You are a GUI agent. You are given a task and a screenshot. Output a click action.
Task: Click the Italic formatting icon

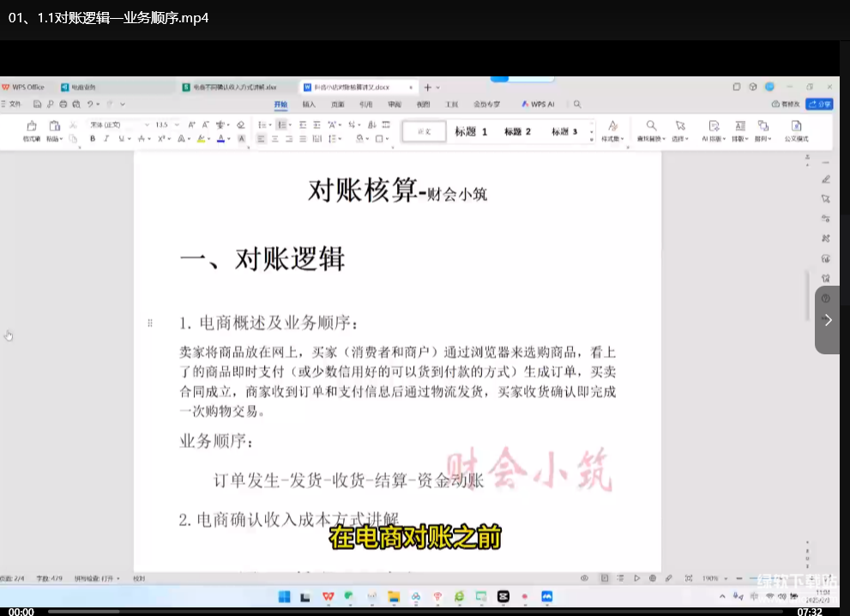[107, 138]
